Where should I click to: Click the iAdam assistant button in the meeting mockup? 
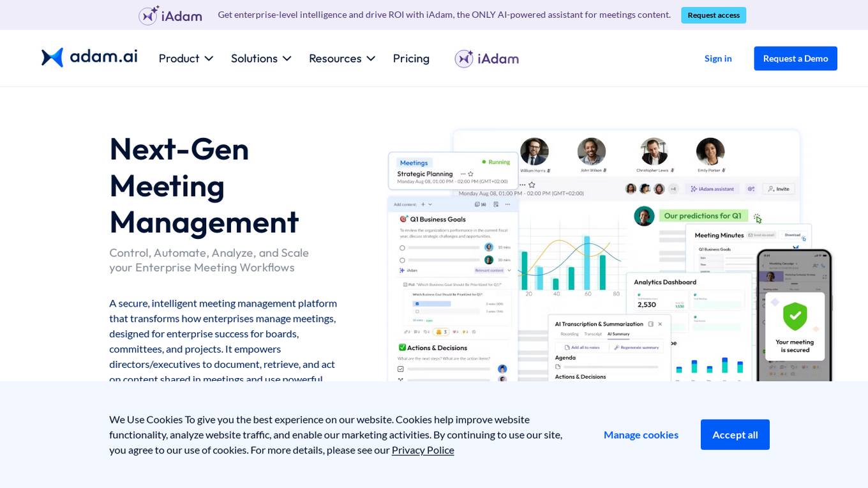[x=712, y=189]
